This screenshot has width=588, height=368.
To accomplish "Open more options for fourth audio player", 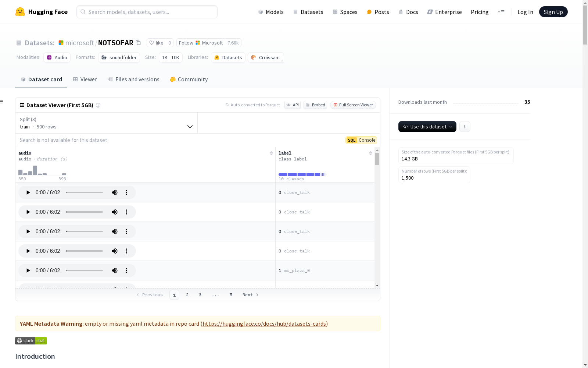I will (x=126, y=251).
